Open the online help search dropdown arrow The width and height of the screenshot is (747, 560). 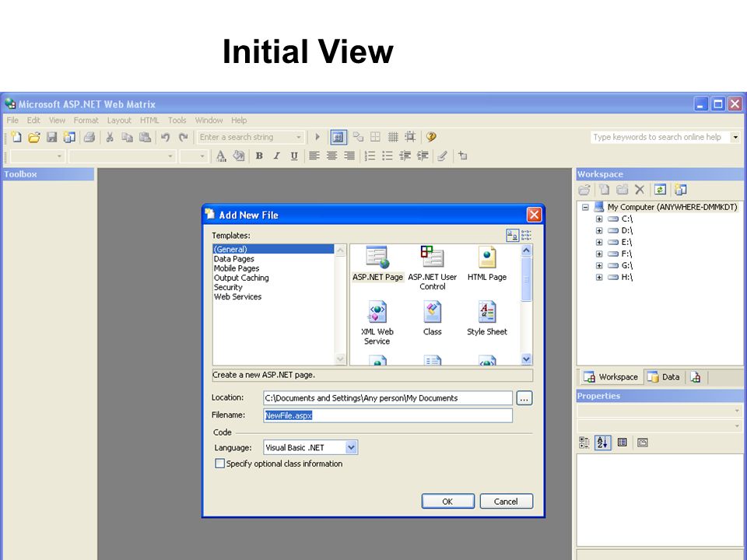[735, 137]
